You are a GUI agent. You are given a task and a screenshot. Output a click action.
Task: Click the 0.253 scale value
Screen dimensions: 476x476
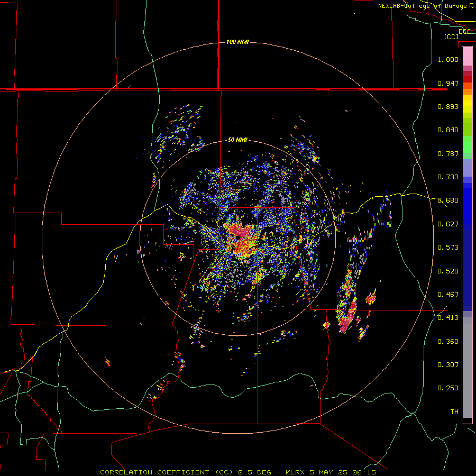coord(448,388)
